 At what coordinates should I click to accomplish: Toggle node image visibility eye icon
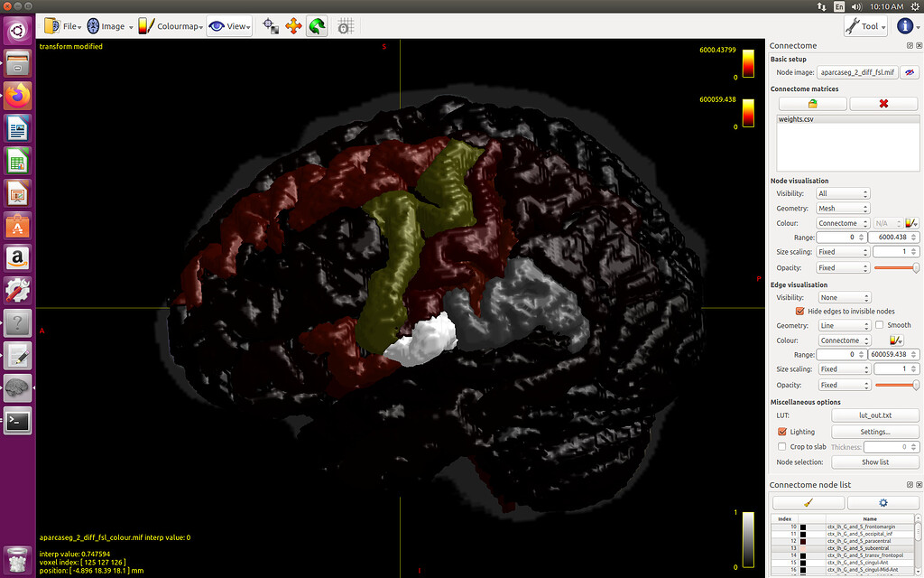(x=910, y=72)
